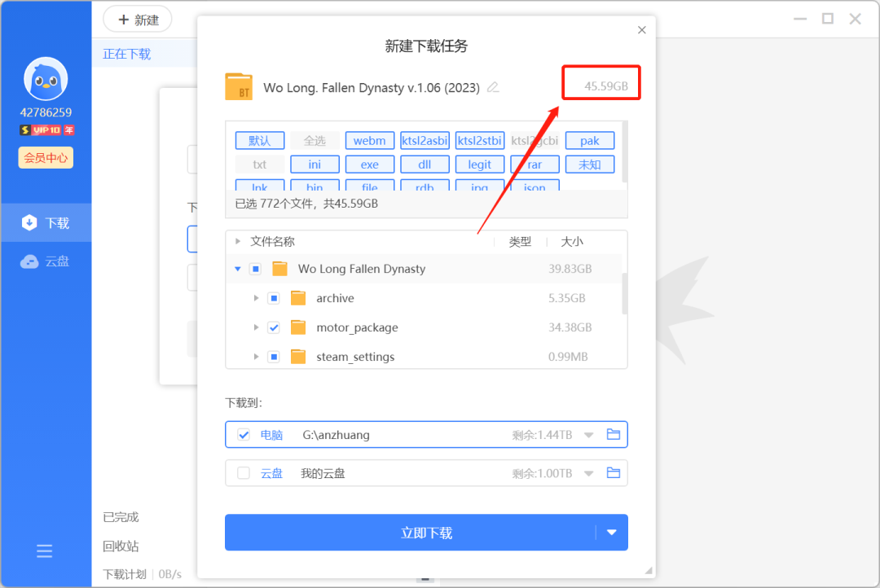Toggle the pak file type filter

tap(590, 140)
